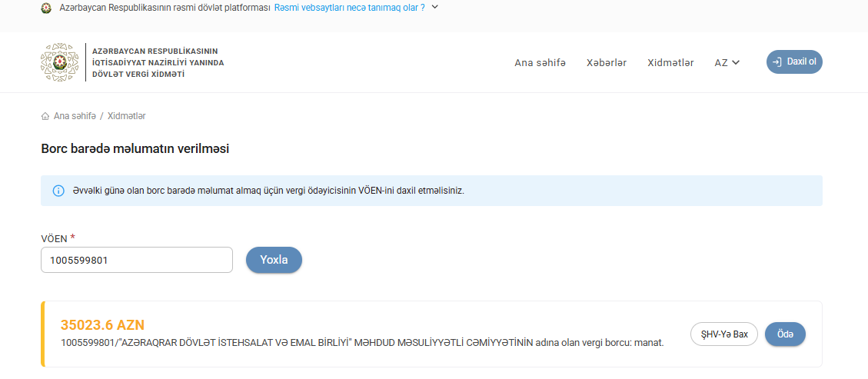Click the Yoxla check button
Screen dimensions: 868x379
click(274, 260)
